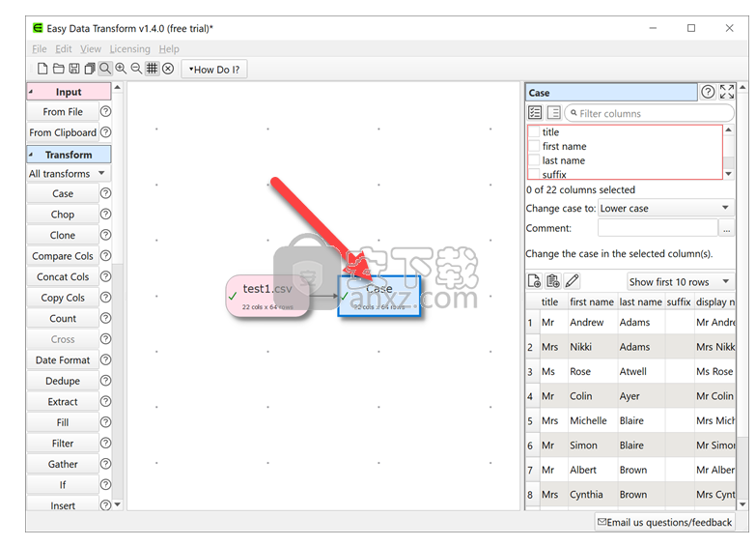
Task: Click the Comment ellipsis button
Action: tap(726, 228)
